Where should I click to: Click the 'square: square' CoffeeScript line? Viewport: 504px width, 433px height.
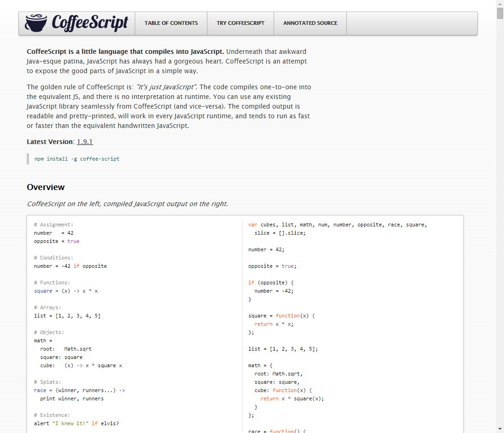click(x=62, y=357)
